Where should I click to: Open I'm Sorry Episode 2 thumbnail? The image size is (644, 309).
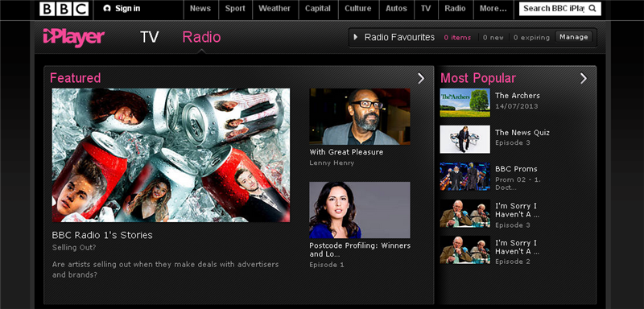coord(465,250)
